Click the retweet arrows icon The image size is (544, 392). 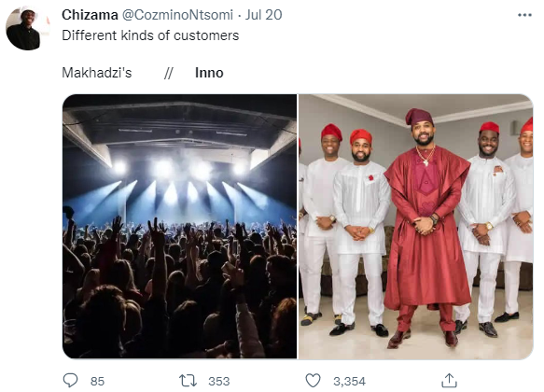188,381
